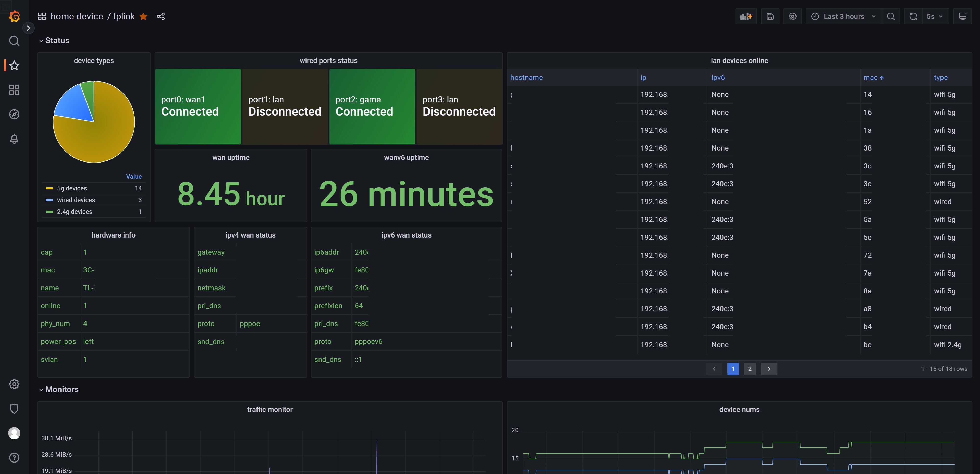Open the Dashboards sidebar menu
980x474 pixels.
(x=14, y=90)
